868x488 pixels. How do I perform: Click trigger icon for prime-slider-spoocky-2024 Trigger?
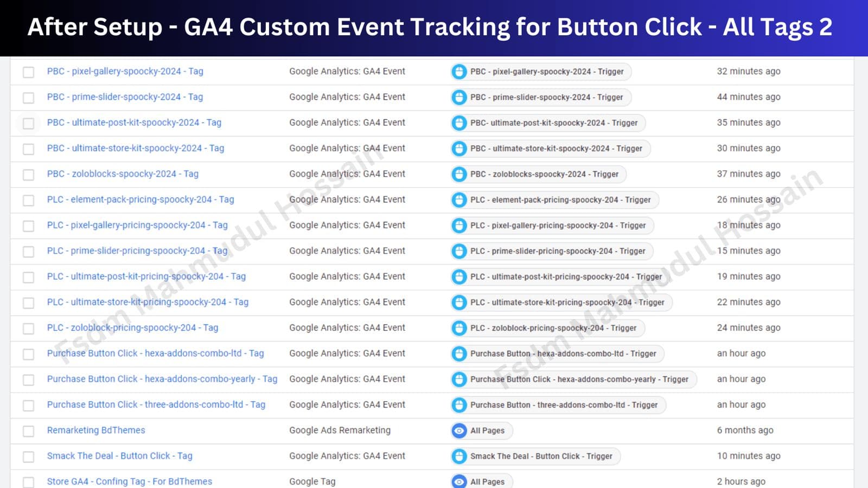point(459,97)
